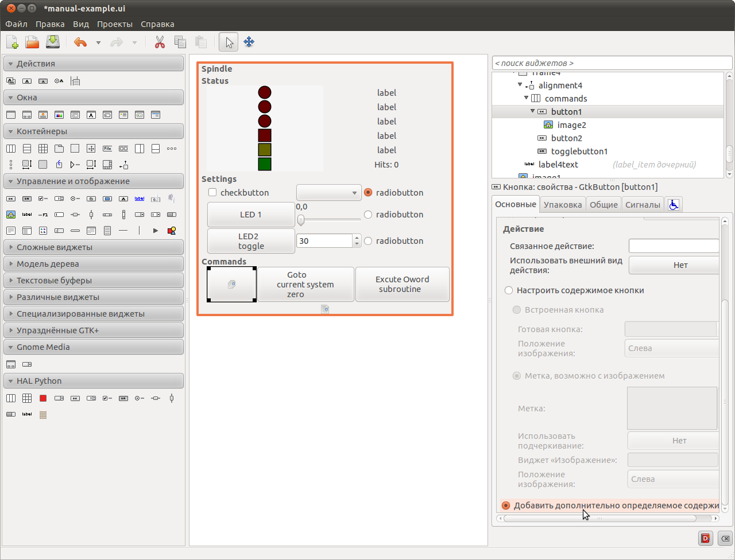
Task: Pick the blue underlined link button palette icon
Action: point(139,199)
